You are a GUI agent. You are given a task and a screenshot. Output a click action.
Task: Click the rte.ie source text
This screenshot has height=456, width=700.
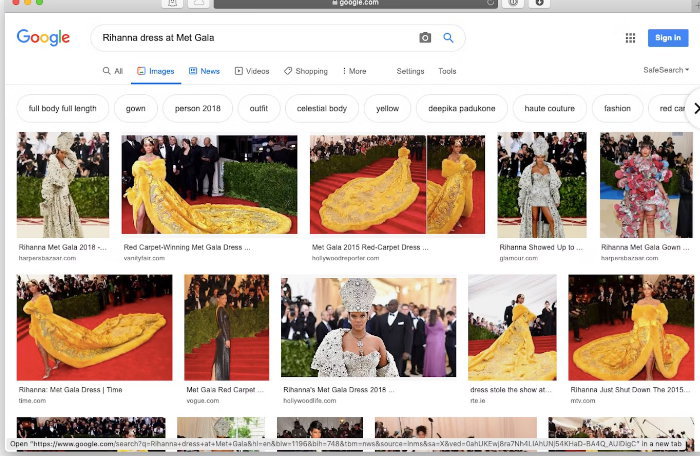tap(478, 401)
